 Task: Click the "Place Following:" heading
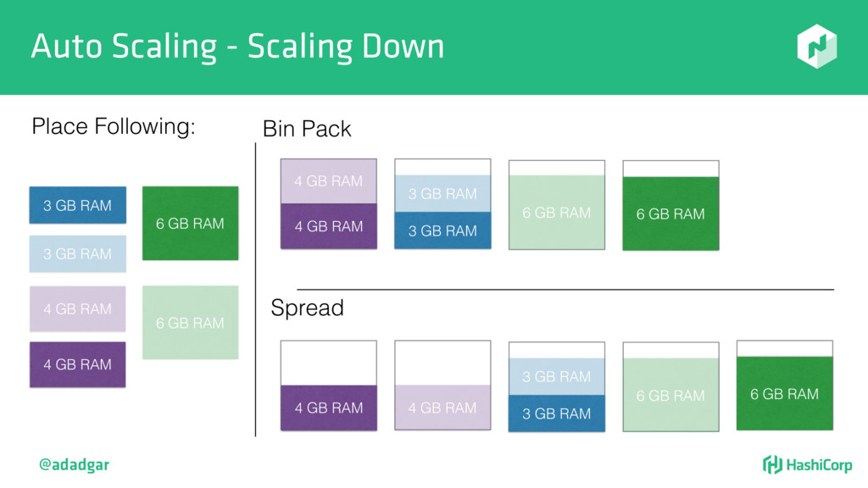(x=113, y=127)
